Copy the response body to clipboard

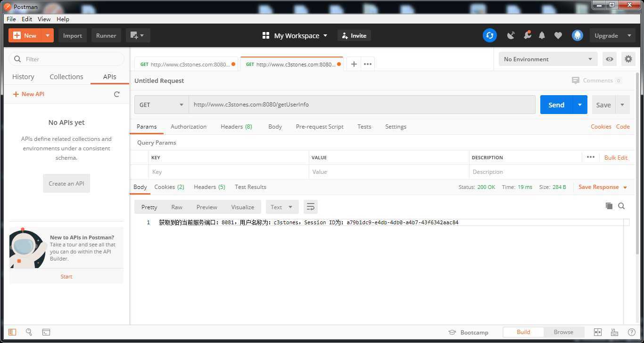coord(609,206)
